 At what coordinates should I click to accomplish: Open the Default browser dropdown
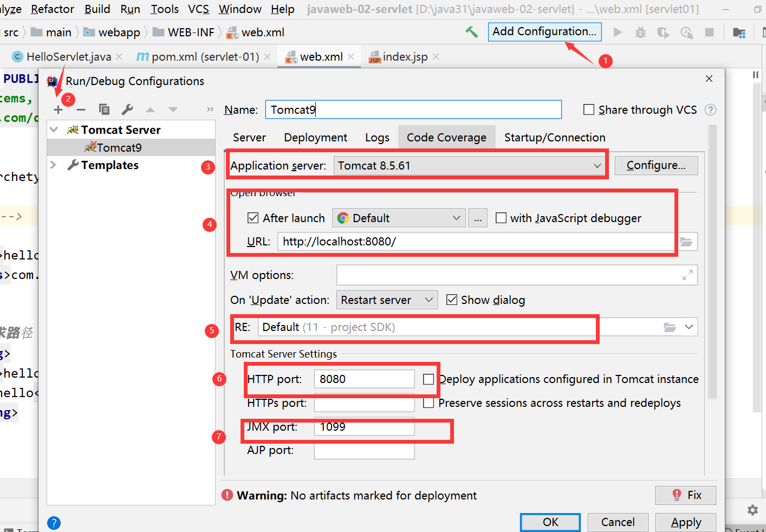click(x=399, y=218)
